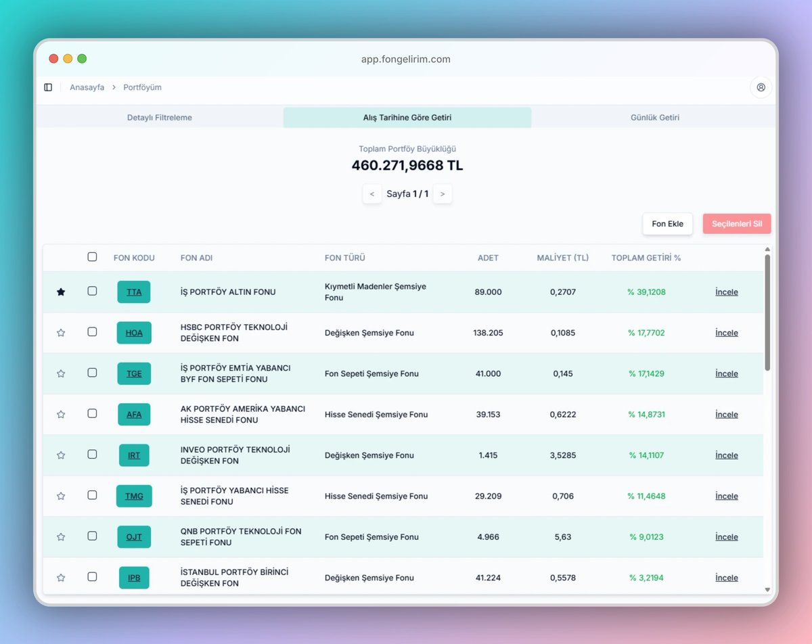Open the user profile icon
The image size is (812, 644).
pos(761,87)
